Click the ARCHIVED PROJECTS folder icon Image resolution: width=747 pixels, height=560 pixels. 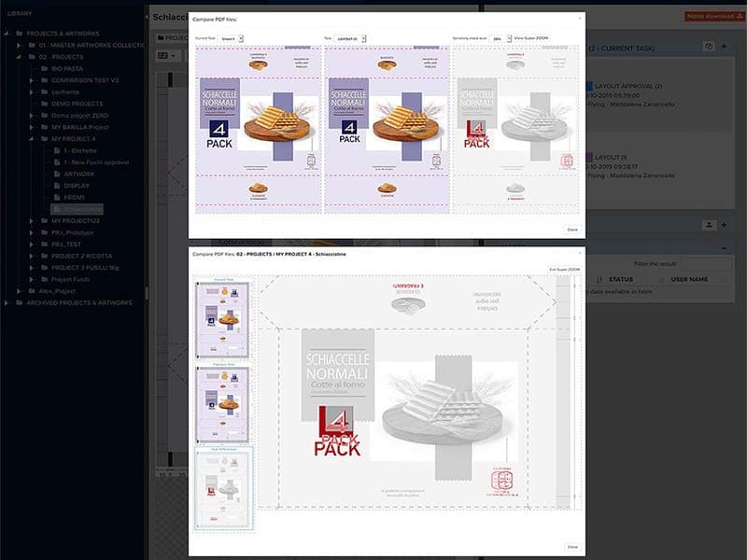click(20, 302)
